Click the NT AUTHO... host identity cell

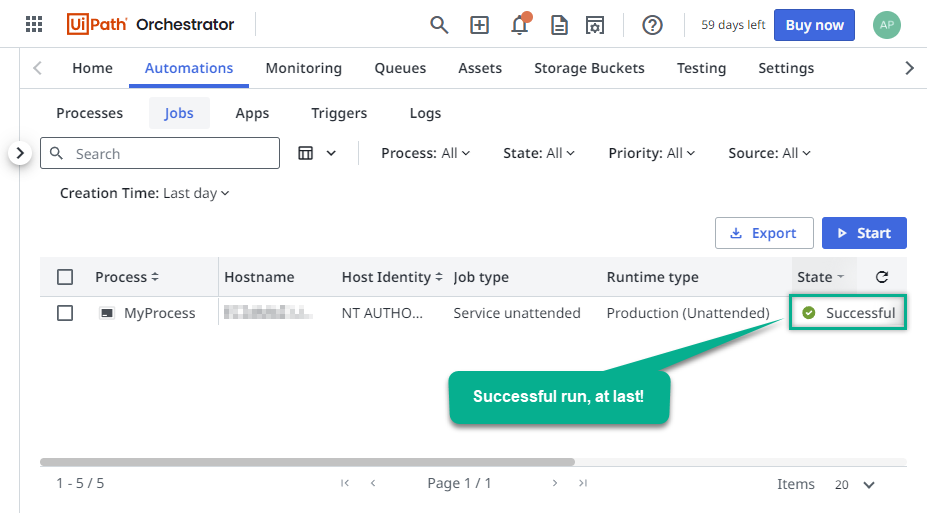pos(383,313)
